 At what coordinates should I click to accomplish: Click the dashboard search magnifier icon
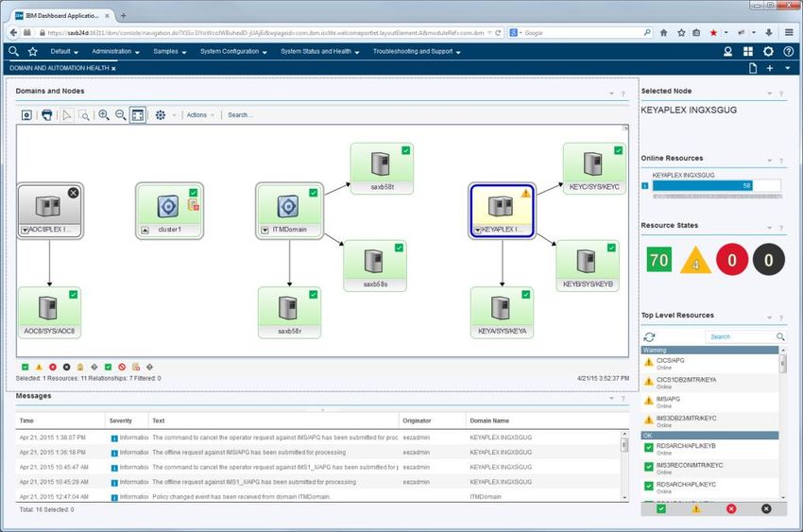click(x=14, y=51)
